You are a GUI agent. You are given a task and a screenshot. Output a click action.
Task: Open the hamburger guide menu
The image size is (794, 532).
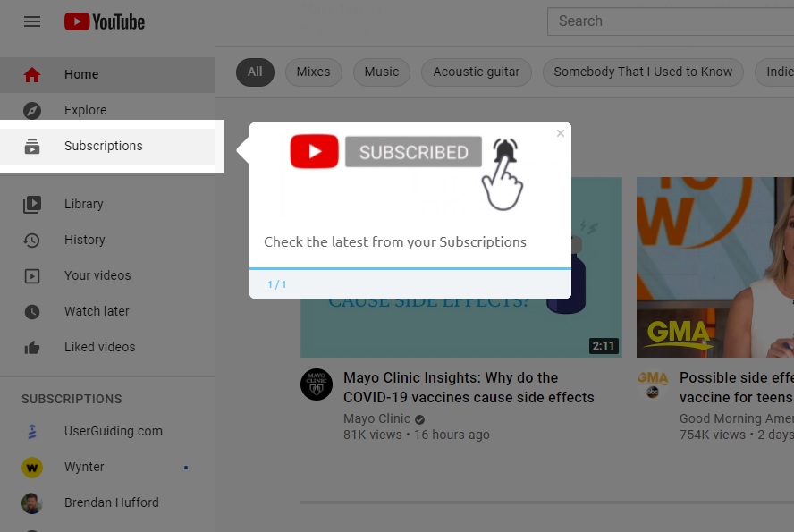(32, 21)
